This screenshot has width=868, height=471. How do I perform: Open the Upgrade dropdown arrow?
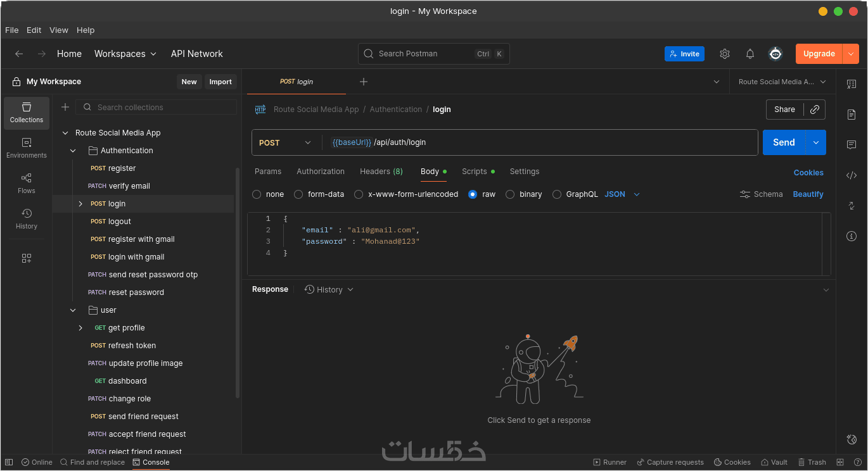(x=850, y=54)
